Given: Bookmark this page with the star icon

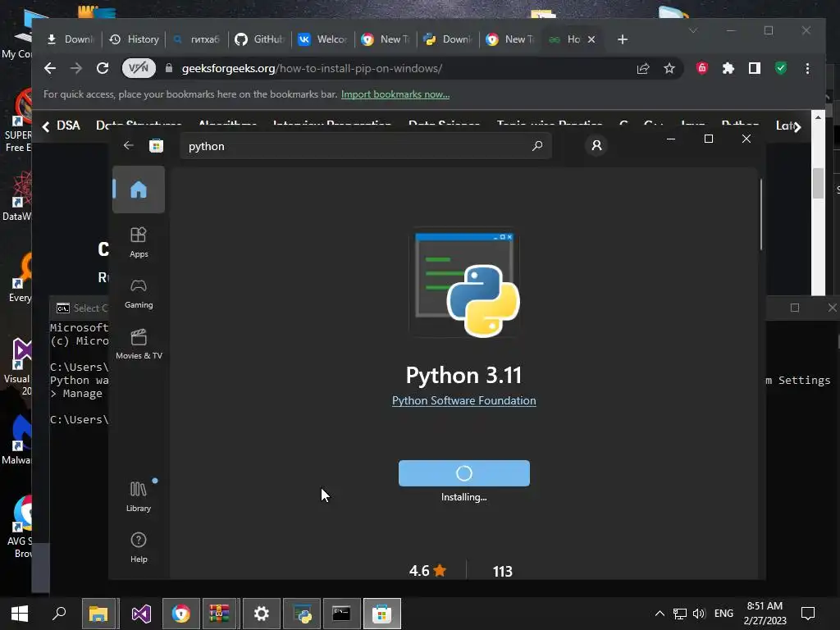Looking at the screenshot, I should tap(669, 69).
